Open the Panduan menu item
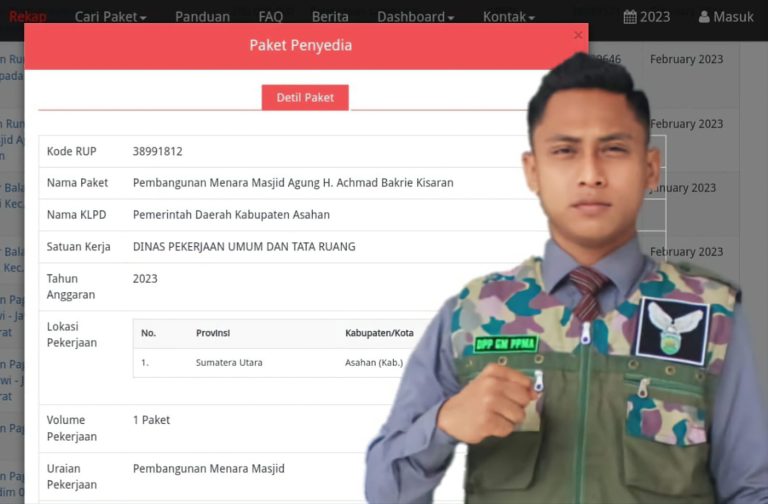The height and width of the screenshot is (504, 768). coord(202,17)
